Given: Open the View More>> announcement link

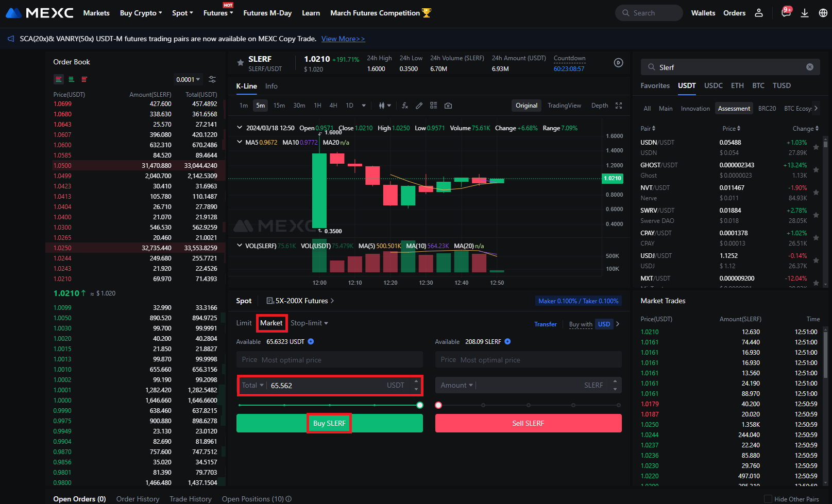Looking at the screenshot, I should click(x=343, y=39).
